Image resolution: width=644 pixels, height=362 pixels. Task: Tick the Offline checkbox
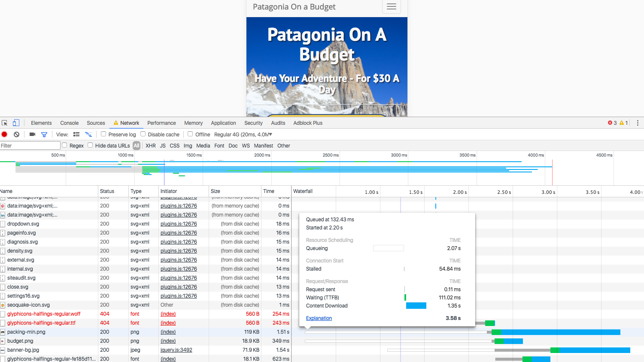pos(190,134)
